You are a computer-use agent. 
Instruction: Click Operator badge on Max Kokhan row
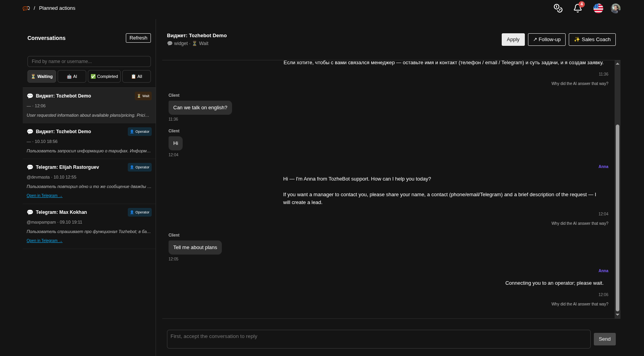point(140,212)
